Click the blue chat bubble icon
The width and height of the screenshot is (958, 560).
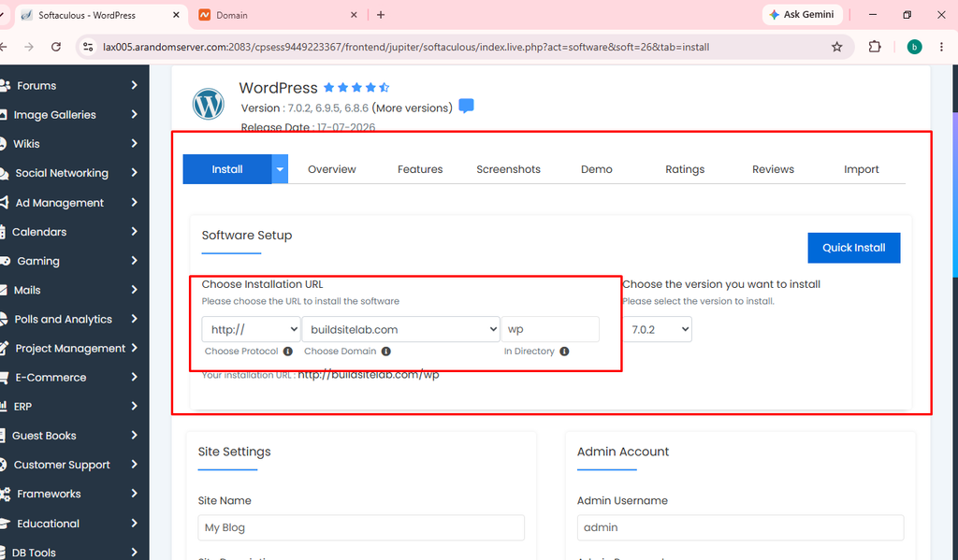click(x=466, y=106)
